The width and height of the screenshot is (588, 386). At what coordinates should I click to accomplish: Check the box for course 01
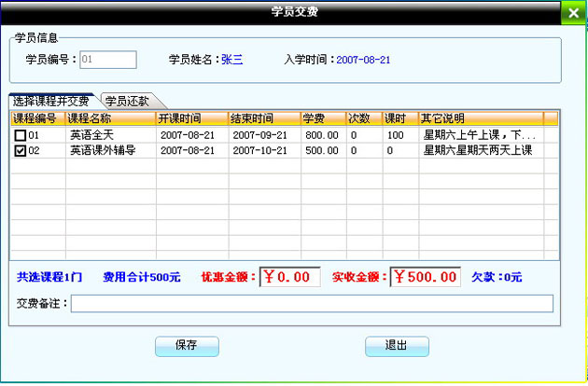point(20,135)
